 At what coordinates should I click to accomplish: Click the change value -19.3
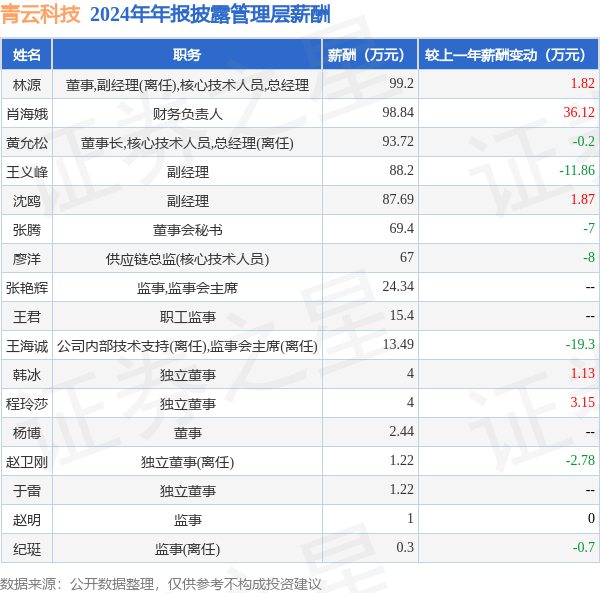click(x=580, y=344)
